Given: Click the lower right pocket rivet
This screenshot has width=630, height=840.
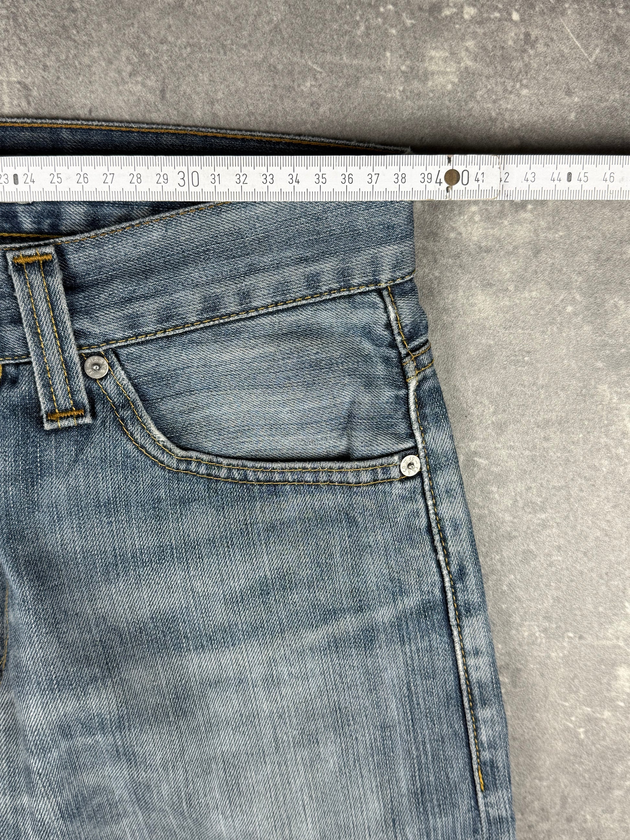Looking at the screenshot, I should (411, 465).
